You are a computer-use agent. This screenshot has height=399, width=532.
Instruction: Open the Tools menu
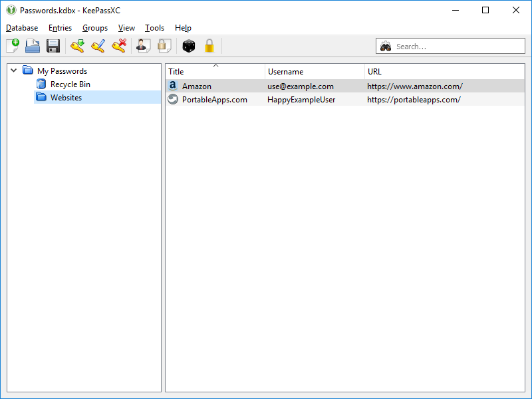coord(154,28)
